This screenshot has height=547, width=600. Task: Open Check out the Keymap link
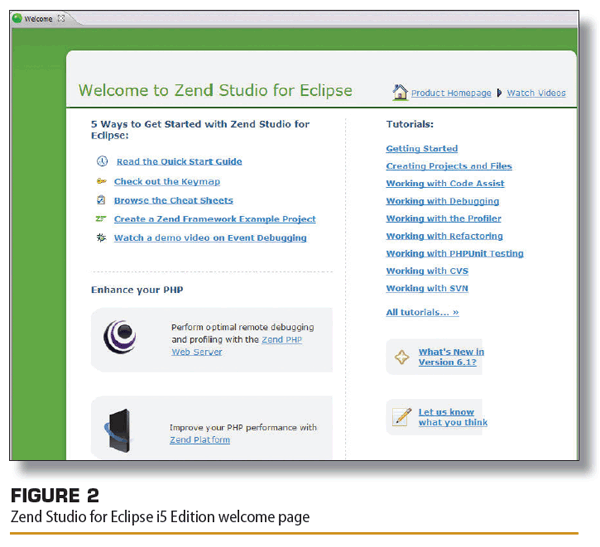pos(167,181)
